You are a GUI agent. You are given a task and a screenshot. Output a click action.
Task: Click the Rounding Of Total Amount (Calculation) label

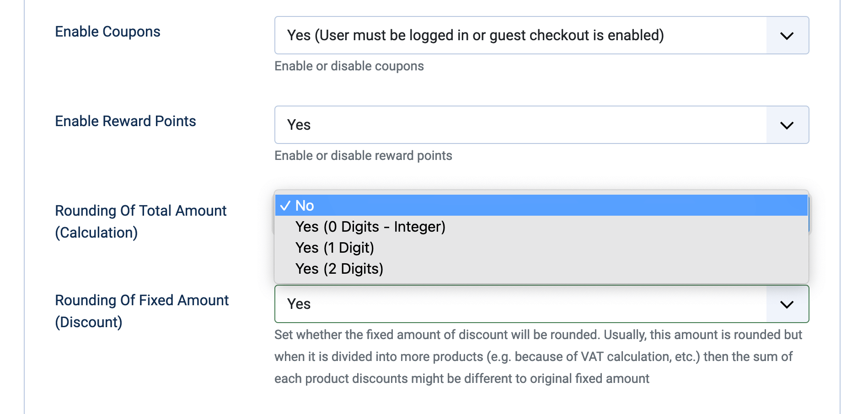click(x=140, y=222)
